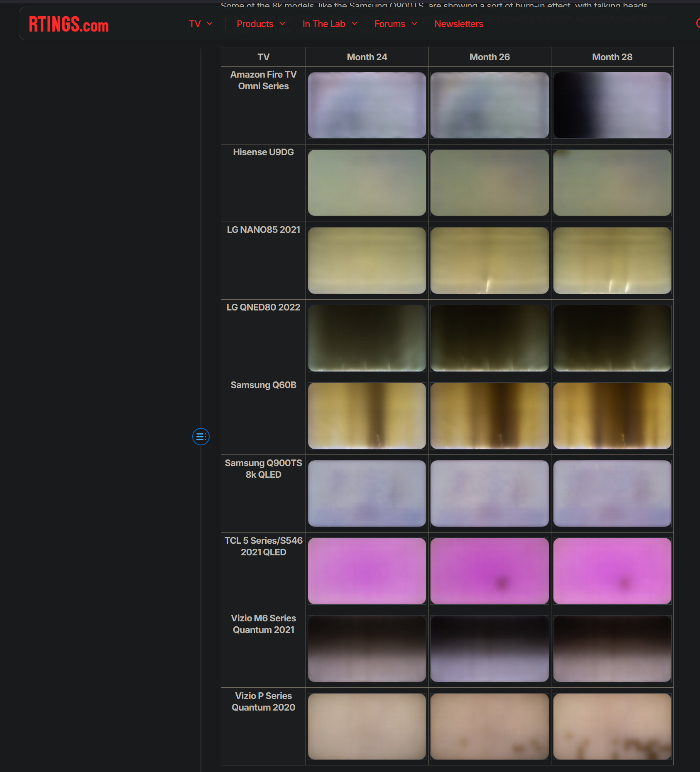700x772 pixels.
Task: Expand the TV navigation dropdown
Action: 201,24
